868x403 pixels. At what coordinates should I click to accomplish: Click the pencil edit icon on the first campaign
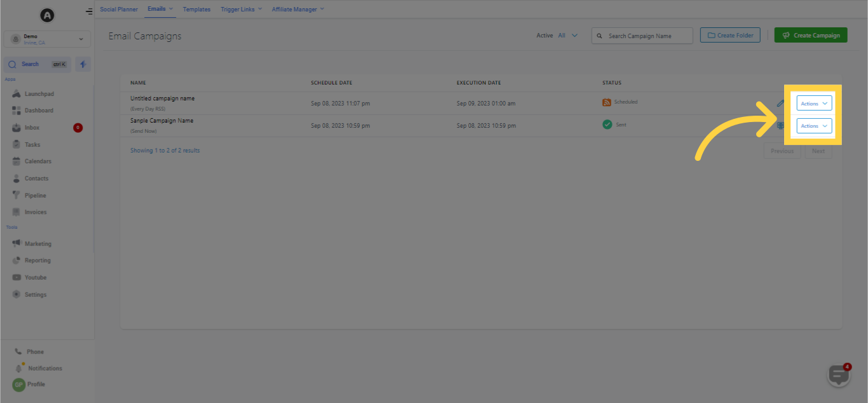click(780, 102)
